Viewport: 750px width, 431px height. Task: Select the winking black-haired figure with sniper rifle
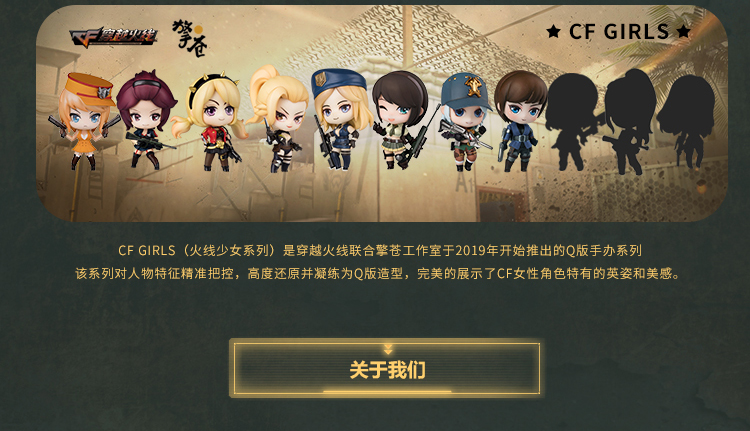tap(402, 120)
